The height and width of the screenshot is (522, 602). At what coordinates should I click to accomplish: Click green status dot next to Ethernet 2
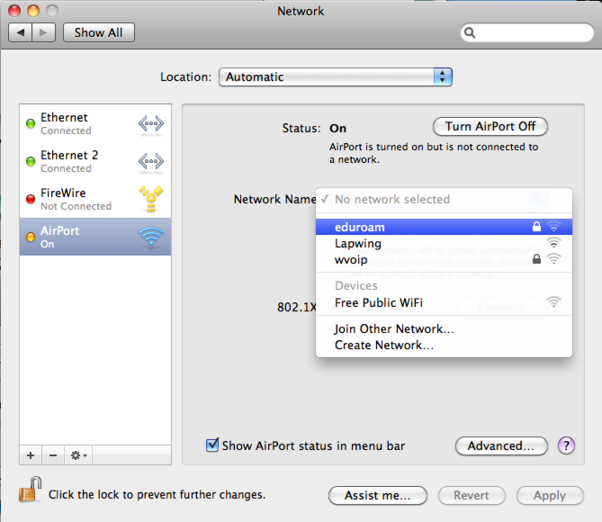tap(30, 161)
